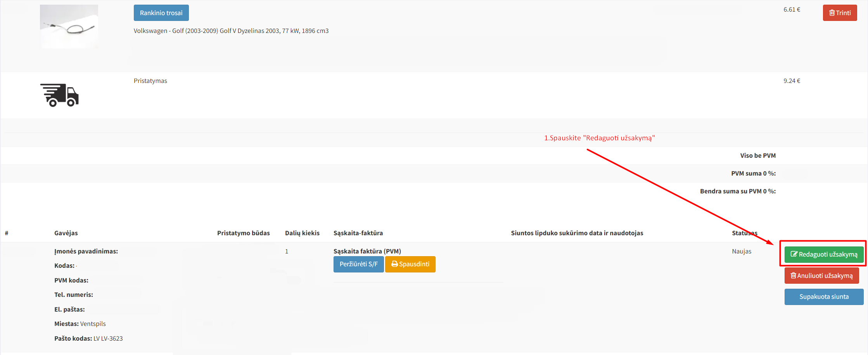This screenshot has width=868, height=355.
Task: Click Bendra suma su PVM 0 % label
Action: pos(738,191)
